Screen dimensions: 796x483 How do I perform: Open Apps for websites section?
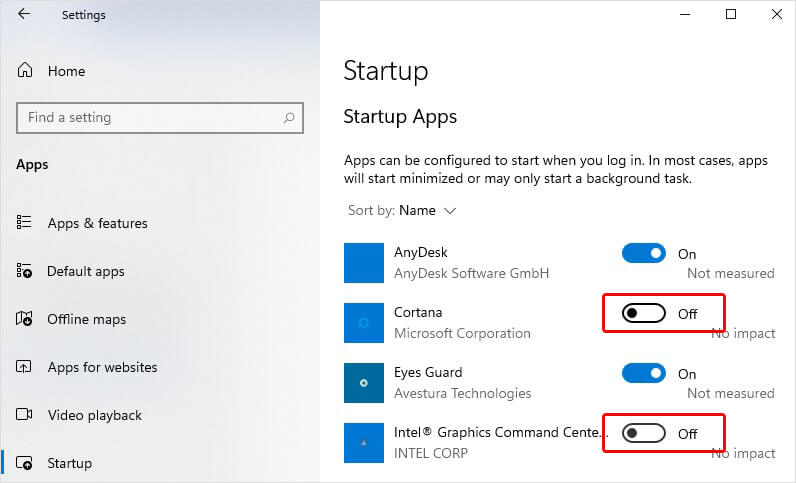(102, 367)
